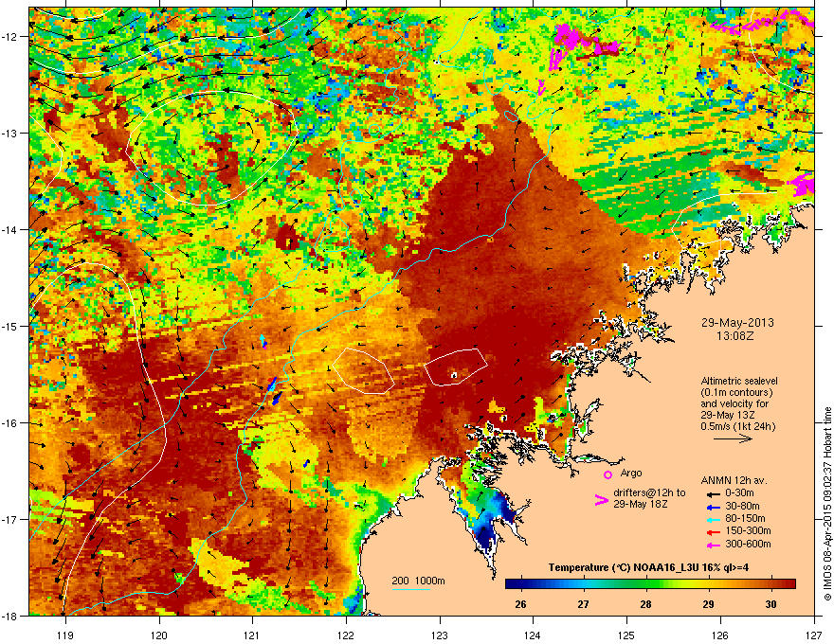Click the '0.5m/s (1kt 24h)' scale text
Image resolution: width=834 pixels, height=644 pixels.
(x=737, y=427)
